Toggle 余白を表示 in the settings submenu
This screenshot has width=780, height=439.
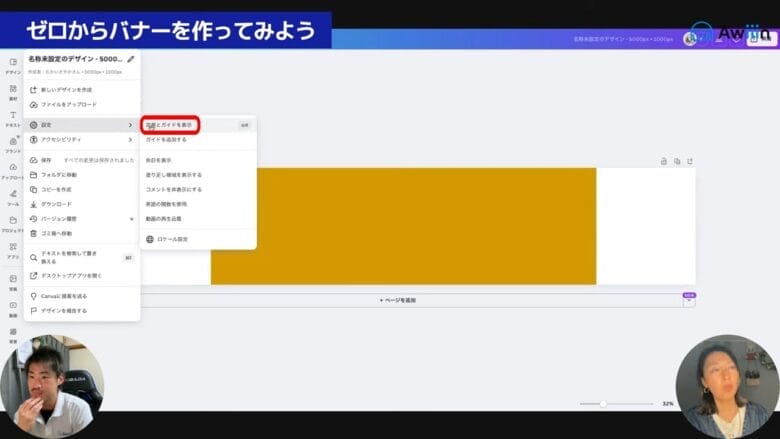(198, 160)
